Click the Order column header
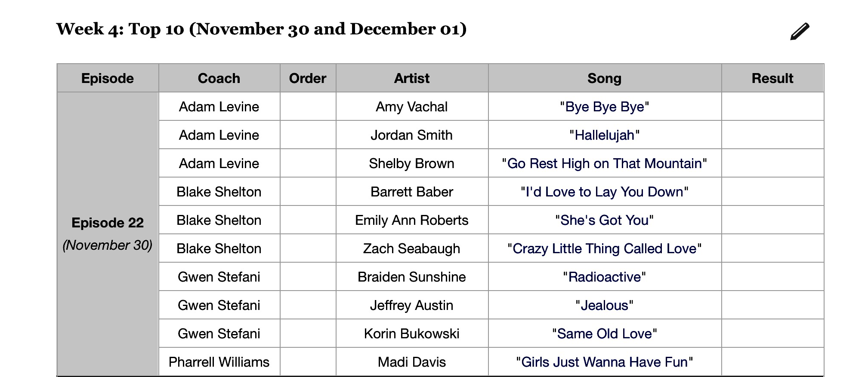 pyautogui.click(x=308, y=78)
